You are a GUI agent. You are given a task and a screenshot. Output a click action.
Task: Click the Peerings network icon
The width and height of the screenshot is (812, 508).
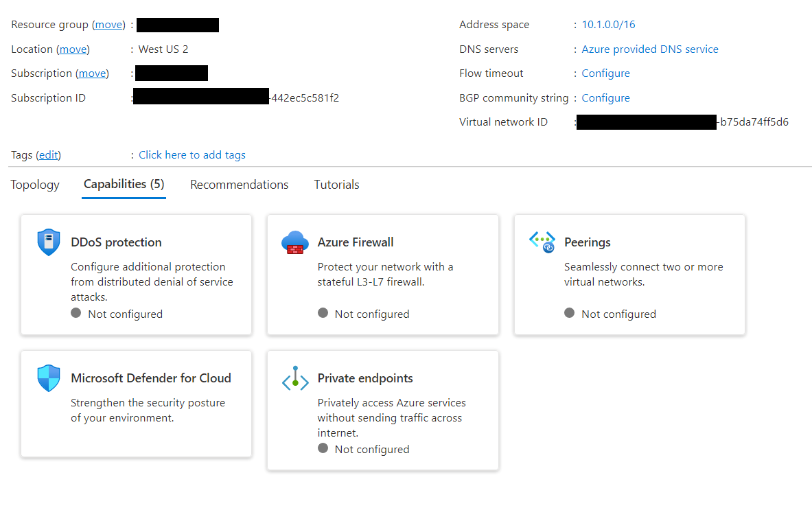tap(542, 242)
